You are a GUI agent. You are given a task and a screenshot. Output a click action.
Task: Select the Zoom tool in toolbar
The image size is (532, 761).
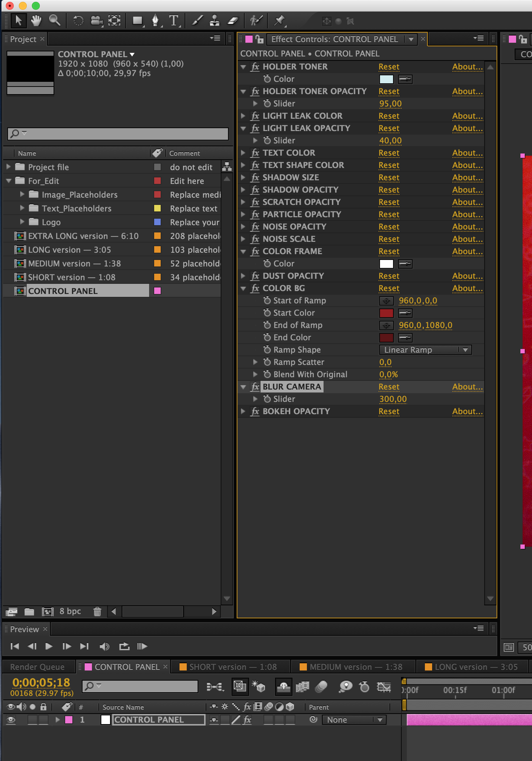pos(55,21)
